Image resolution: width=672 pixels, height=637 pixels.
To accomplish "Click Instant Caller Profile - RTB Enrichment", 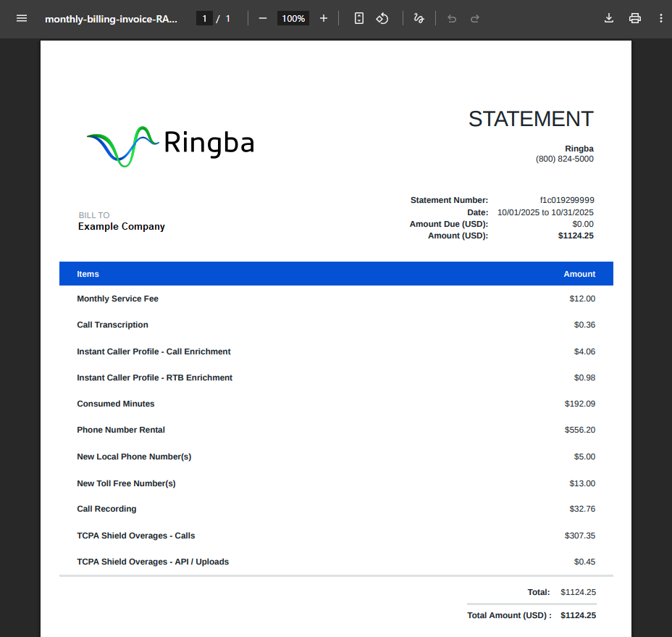I will [x=154, y=378].
